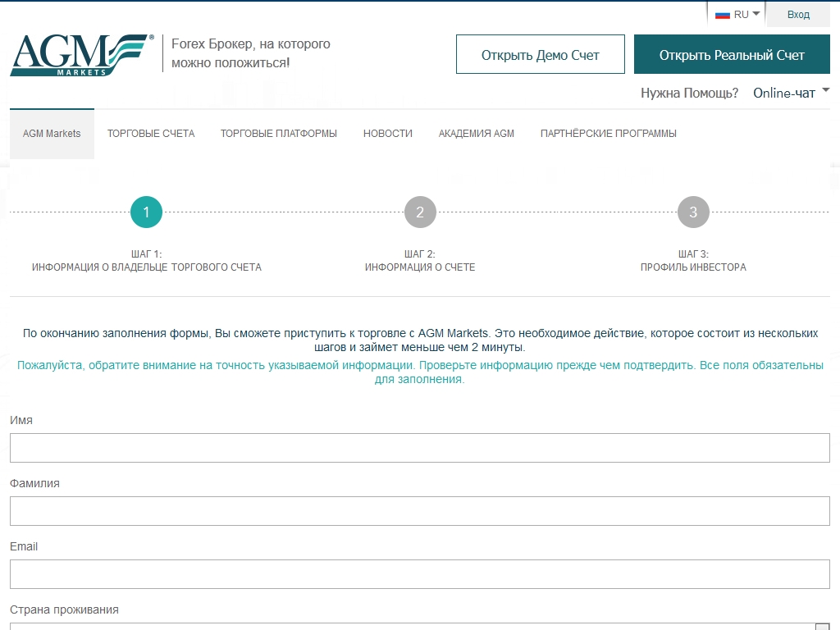Open the Торговые платформы menu
This screenshot has width=840, height=630.
[278, 134]
